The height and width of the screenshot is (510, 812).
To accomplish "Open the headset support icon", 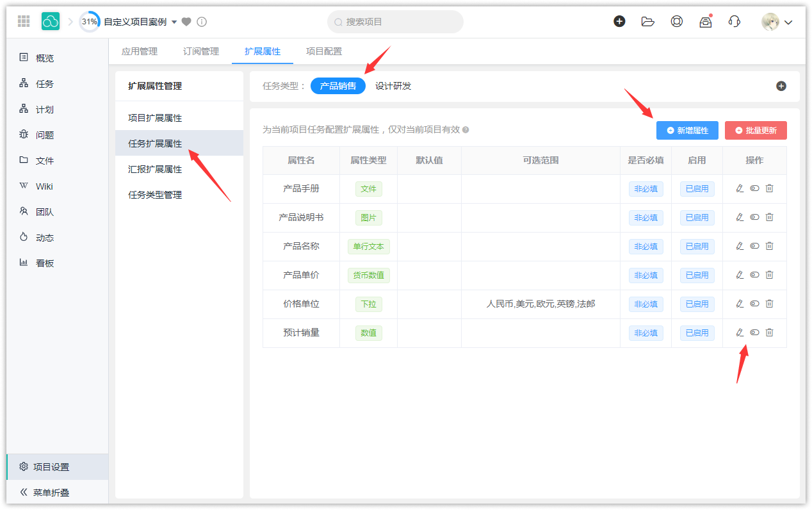I will coord(735,21).
